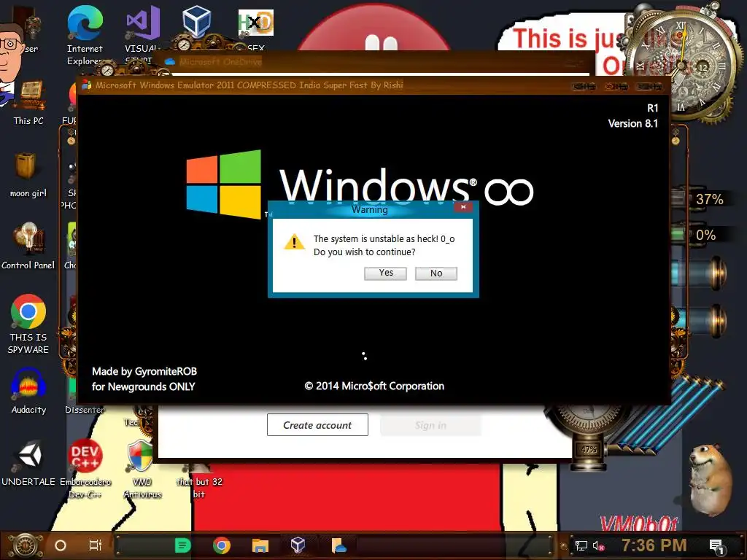
Task: Click the Windows four-color logo
Action: tap(223, 184)
